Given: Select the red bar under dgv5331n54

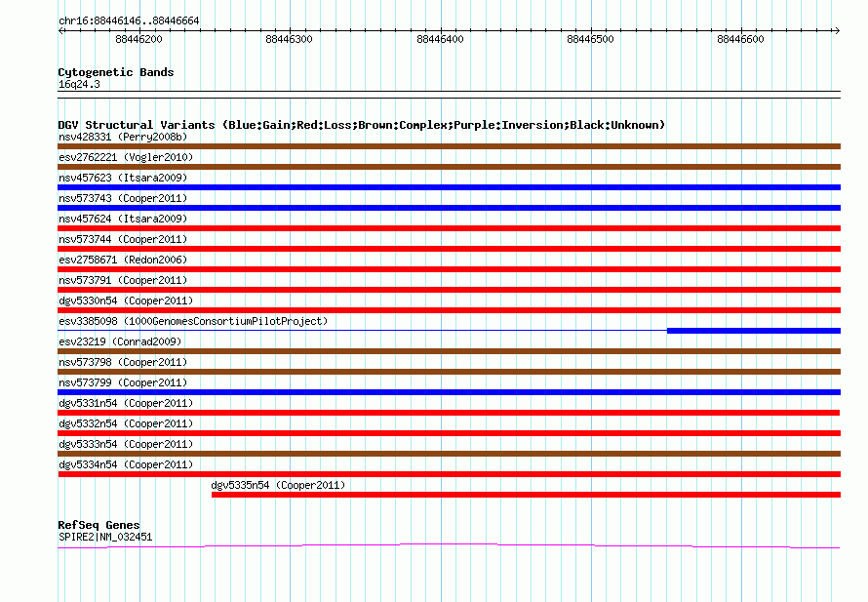Looking at the screenshot, I should point(449,413).
